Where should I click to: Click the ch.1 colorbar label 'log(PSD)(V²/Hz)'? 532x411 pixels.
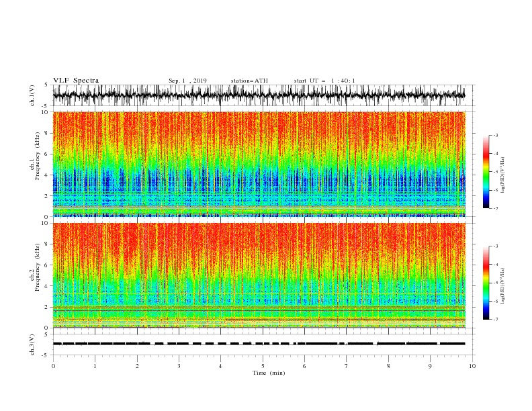503,175
